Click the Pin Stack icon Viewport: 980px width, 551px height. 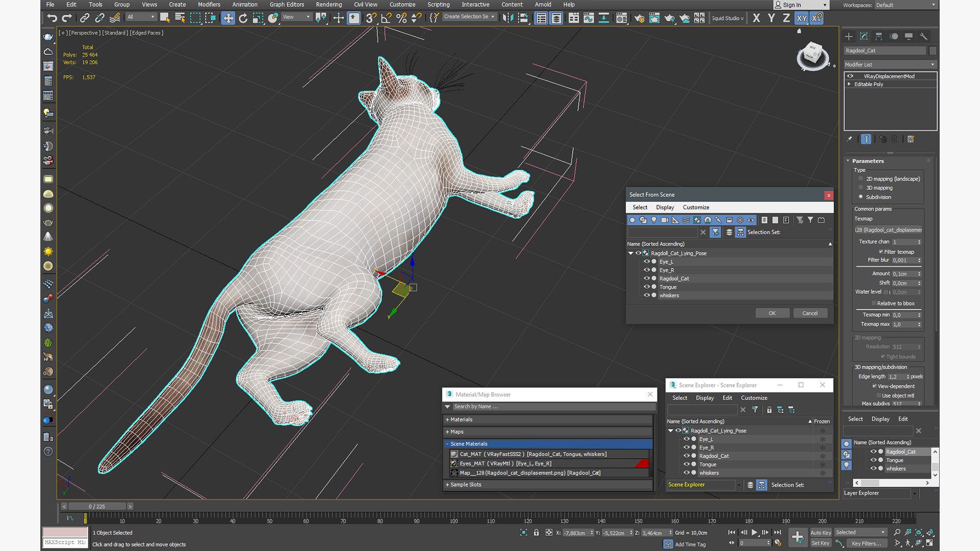point(849,139)
